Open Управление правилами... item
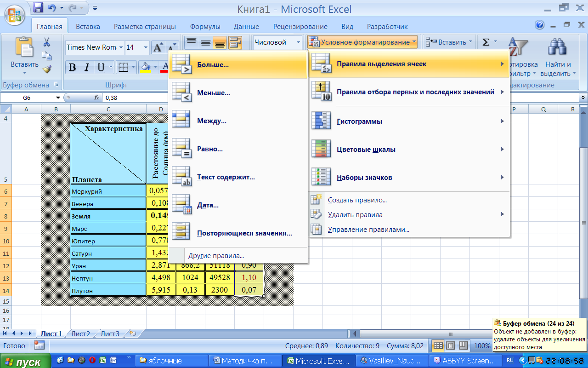Screen dimensions: 588x368 click(x=409, y=230)
